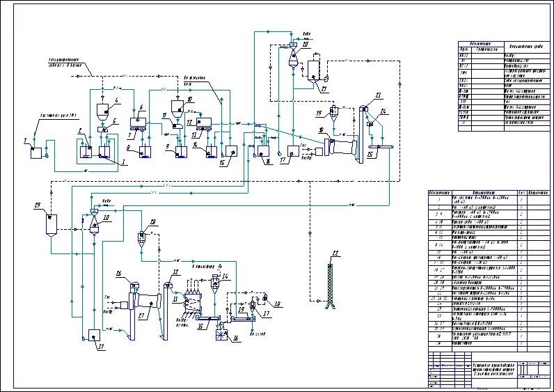
Task: Click callout number 9 left of stirred tank
Action: 168,145
